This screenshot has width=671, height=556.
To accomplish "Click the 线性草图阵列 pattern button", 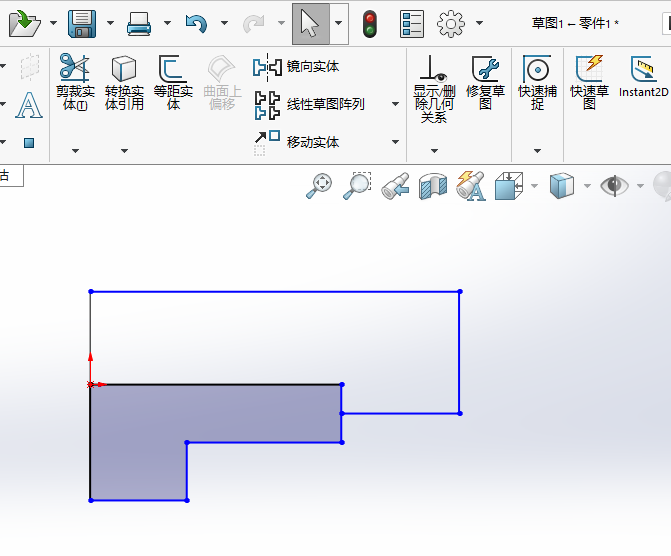I will (x=310, y=104).
